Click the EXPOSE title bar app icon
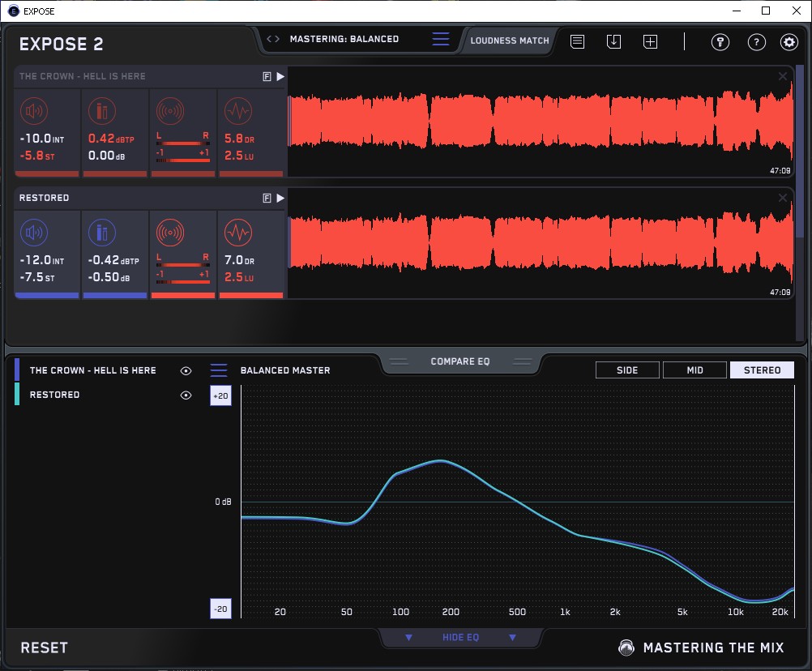The height and width of the screenshot is (671, 812). point(13,11)
